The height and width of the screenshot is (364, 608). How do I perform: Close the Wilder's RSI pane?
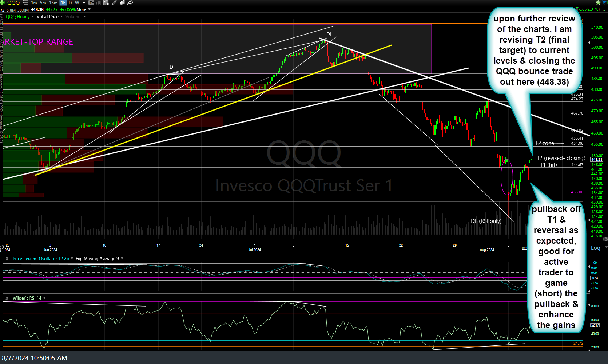click(x=7, y=298)
